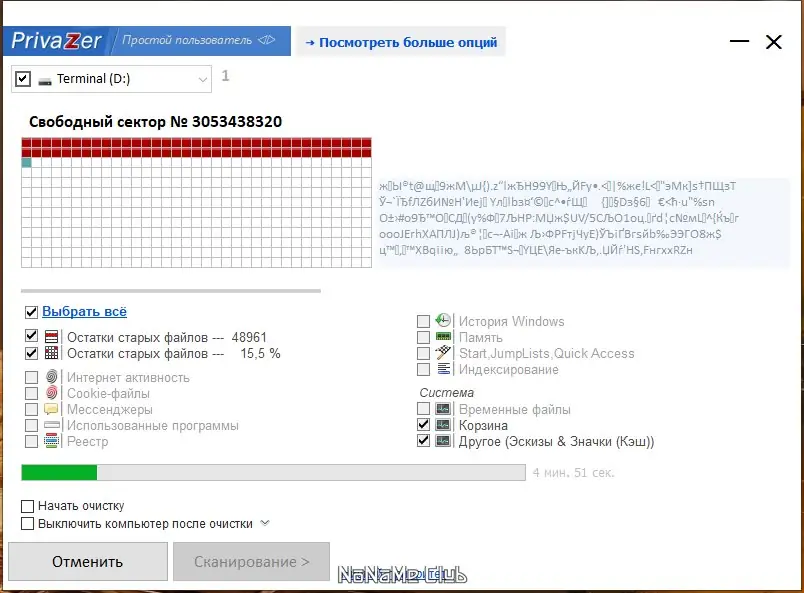The height and width of the screenshot is (593, 804).
Task: Enable the Мессенджеры checkbox
Action: [x=31, y=409]
